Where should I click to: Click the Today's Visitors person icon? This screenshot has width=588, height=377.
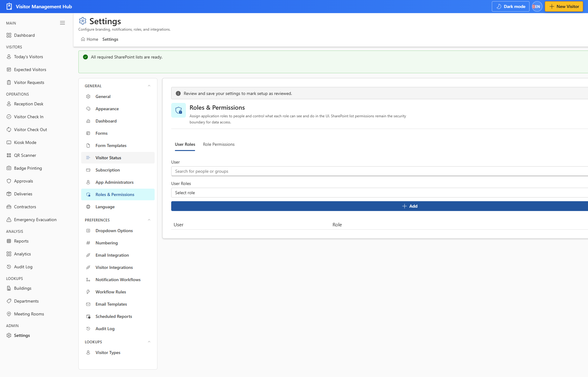coord(9,57)
